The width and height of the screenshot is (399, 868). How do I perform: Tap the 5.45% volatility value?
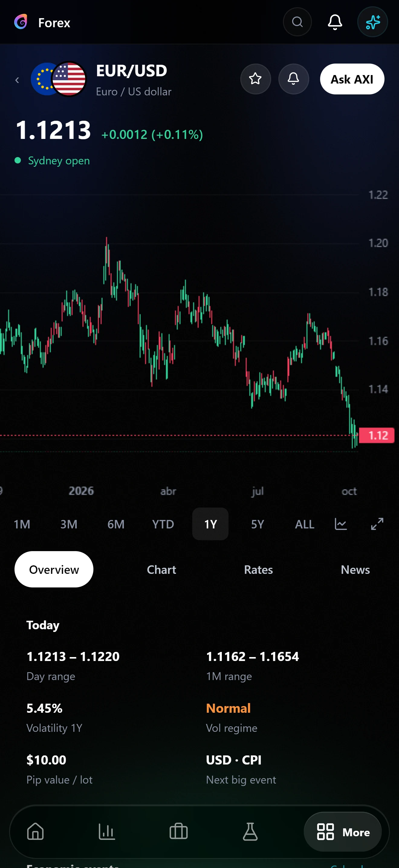[44, 708]
